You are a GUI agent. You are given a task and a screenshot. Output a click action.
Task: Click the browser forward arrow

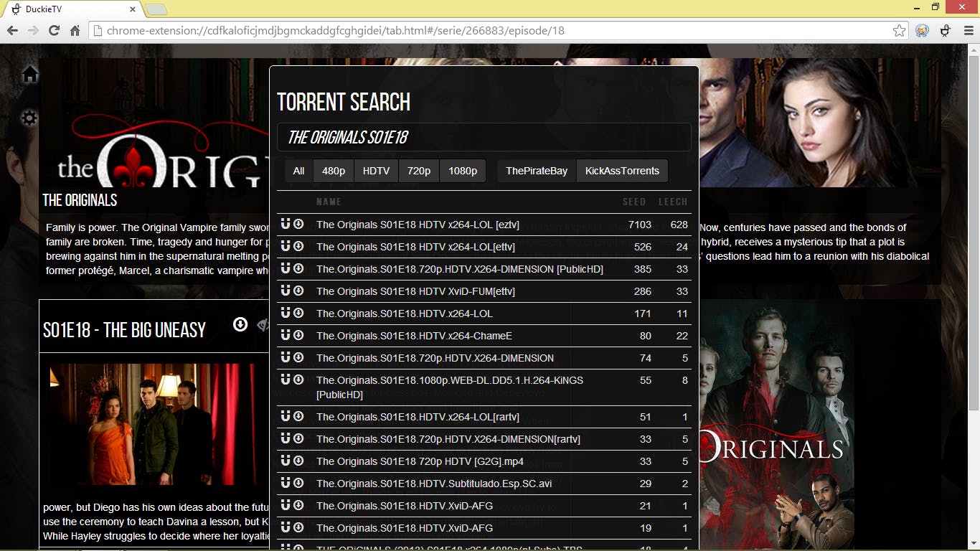coord(33,31)
